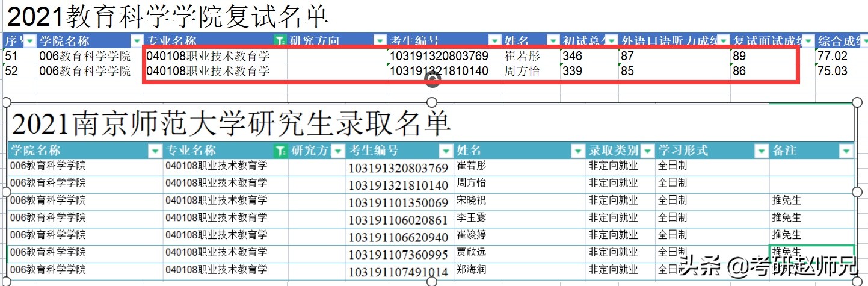This screenshot has height=286, width=868.
Task: Open 姓名 filter in top table
Action: click(x=553, y=41)
